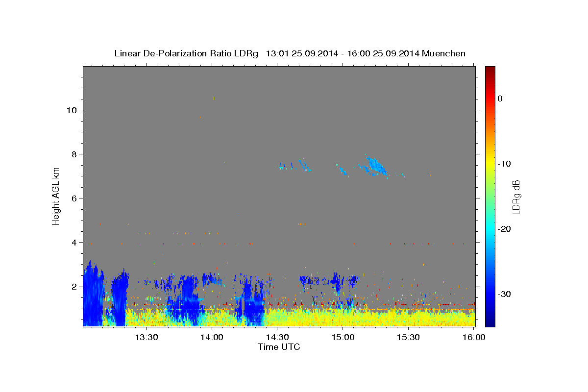Click the '15:30' time tick label

[409, 337]
